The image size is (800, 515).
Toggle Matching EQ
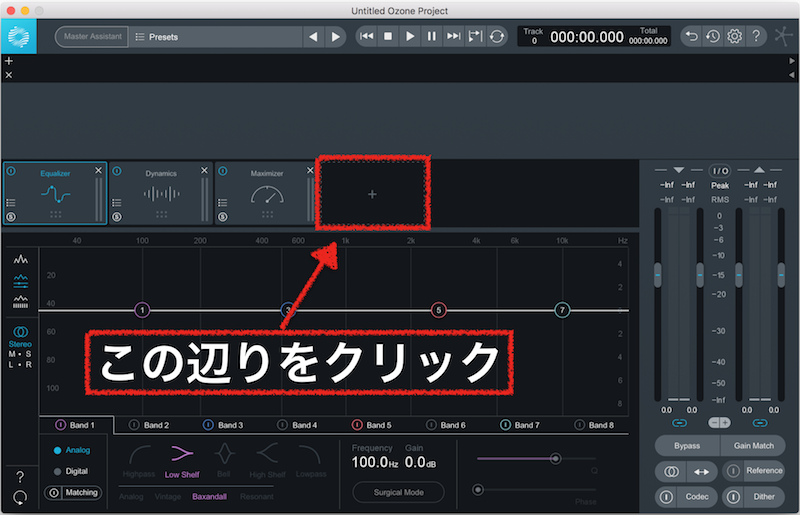(72, 493)
